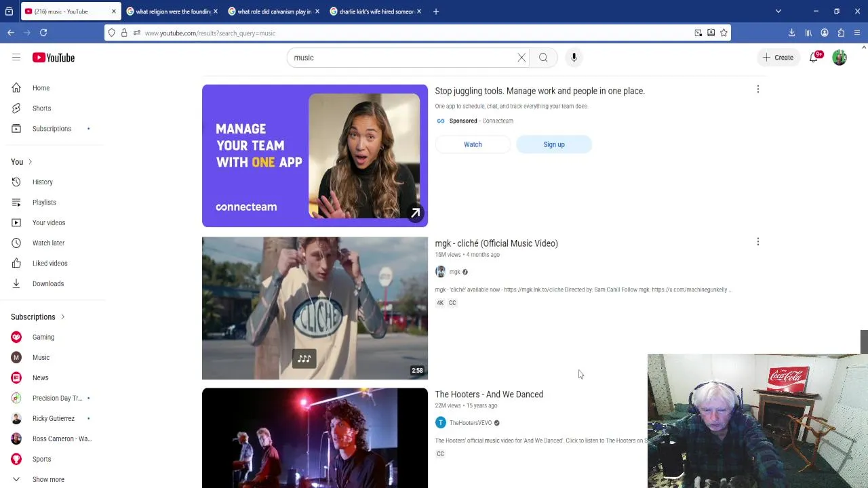Open the list all tabs dropdown
868x488 pixels.
pos(778,12)
